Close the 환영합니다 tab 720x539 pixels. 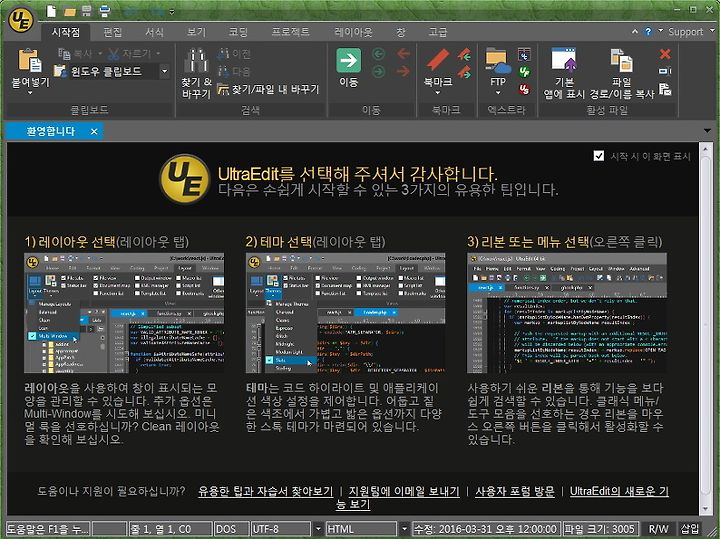[x=94, y=132]
